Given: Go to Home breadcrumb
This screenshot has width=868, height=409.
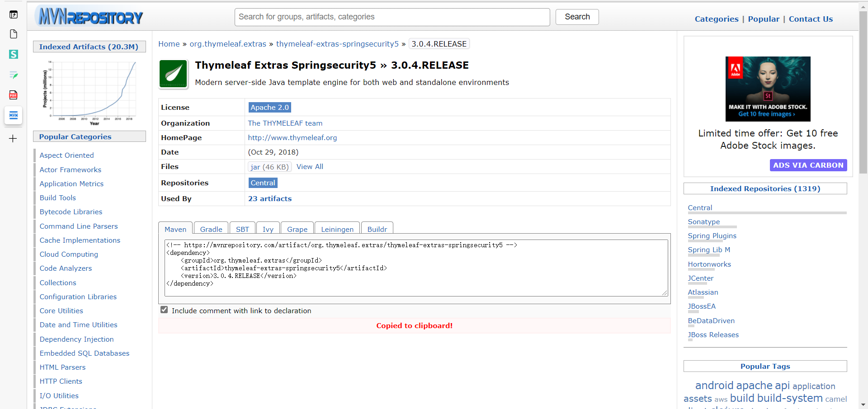Looking at the screenshot, I should click(x=169, y=44).
